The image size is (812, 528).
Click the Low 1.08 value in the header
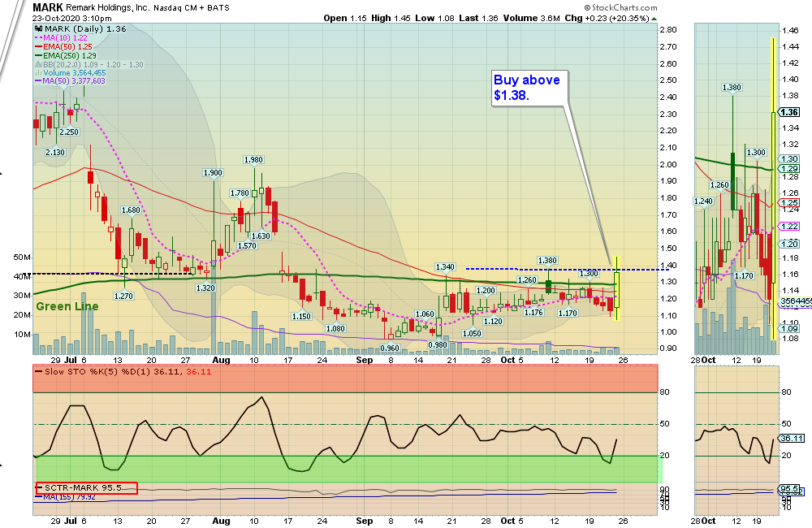[x=434, y=18]
